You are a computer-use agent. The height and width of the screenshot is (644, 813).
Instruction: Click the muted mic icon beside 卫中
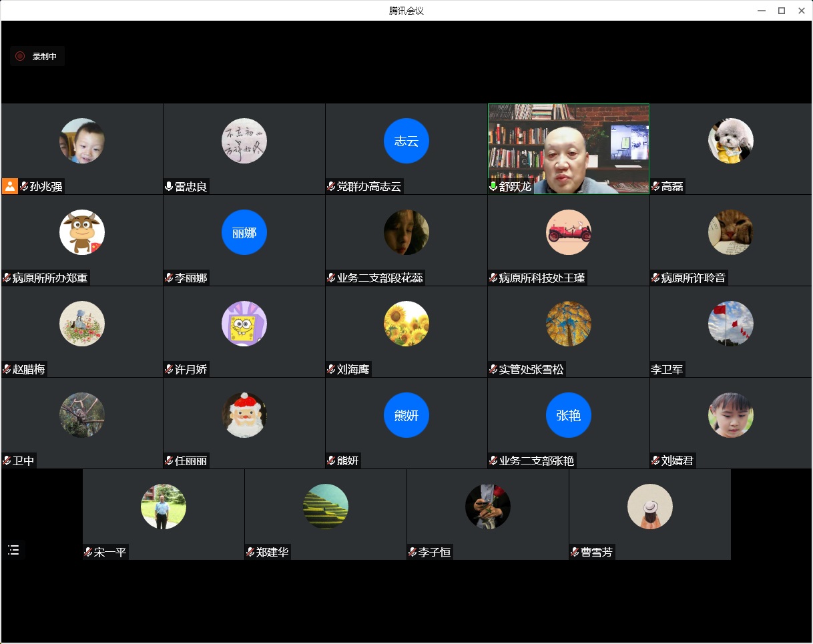7,460
